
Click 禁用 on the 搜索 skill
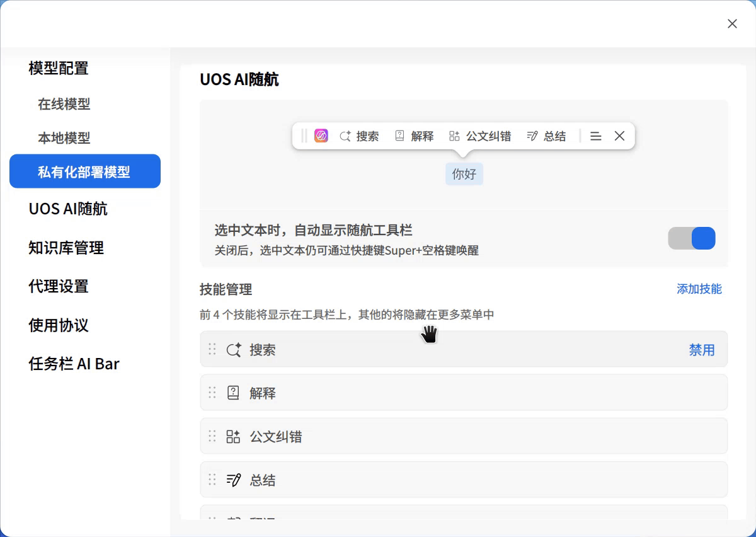point(702,350)
